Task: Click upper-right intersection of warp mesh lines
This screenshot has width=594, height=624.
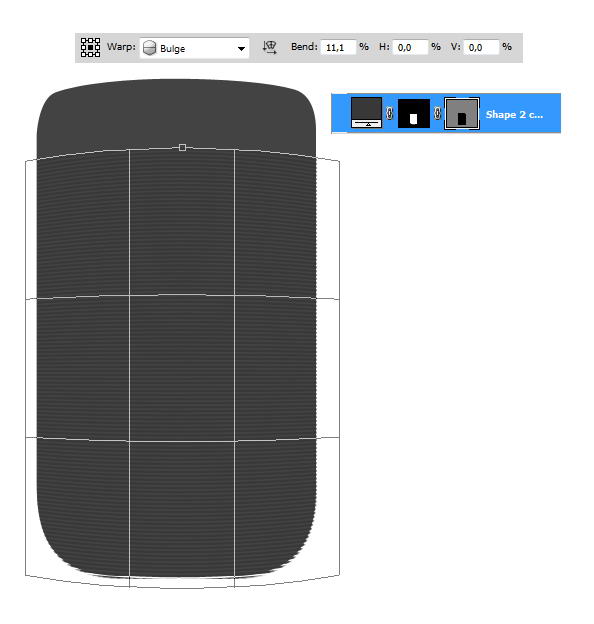Action: pos(234,295)
